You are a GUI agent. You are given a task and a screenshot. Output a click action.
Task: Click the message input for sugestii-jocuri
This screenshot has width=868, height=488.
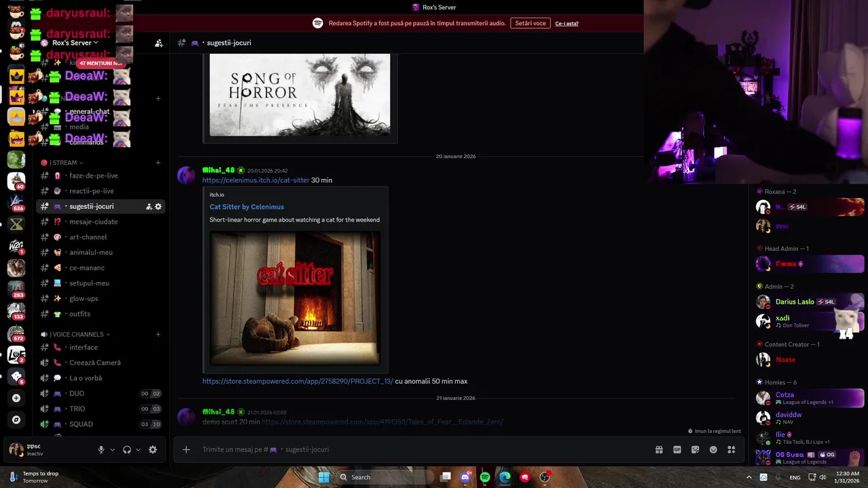coord(420,449)
